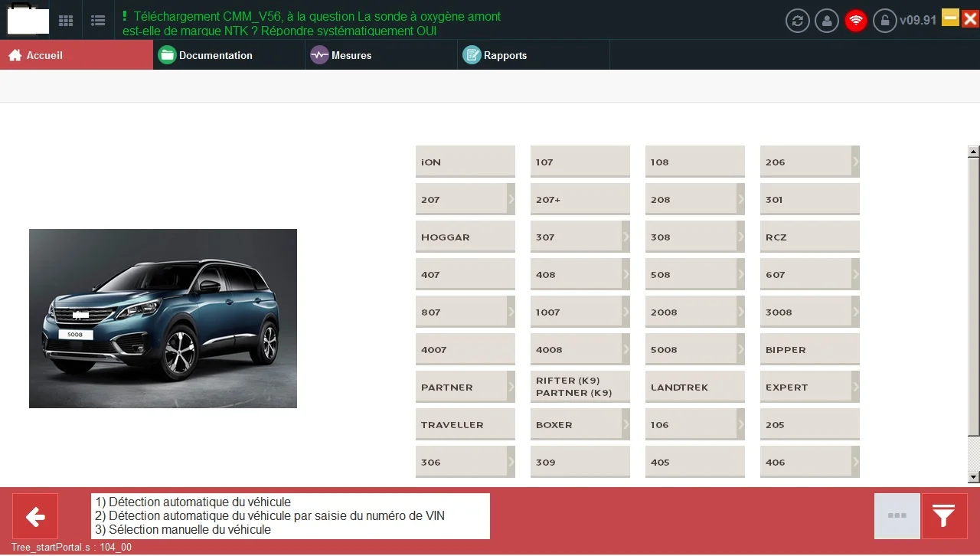980x556 pixels.
Task: Click the red Wi-Fi connection icon
Action: [856, 21]
